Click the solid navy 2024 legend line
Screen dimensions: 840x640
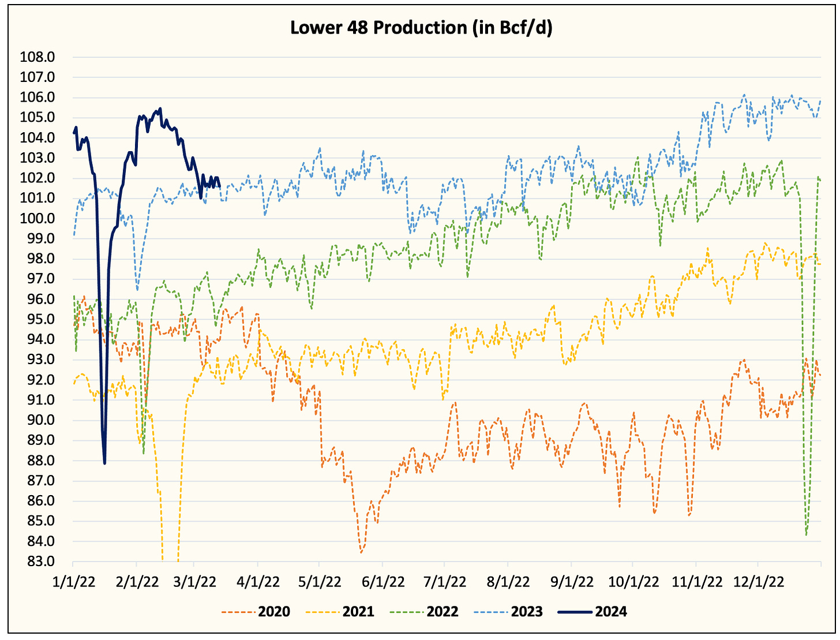tap(576, 612)
